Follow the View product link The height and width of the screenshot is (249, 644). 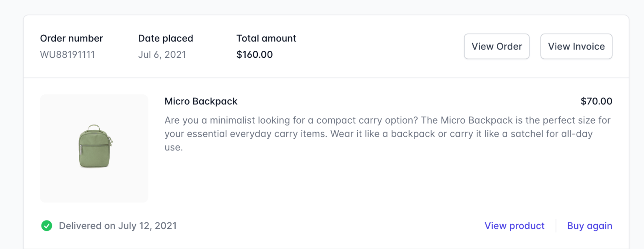[x=514, y=226]
